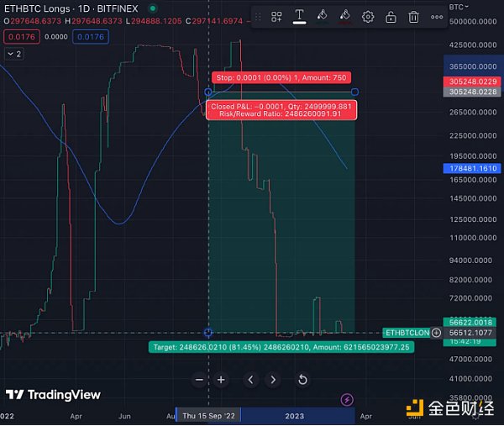Screen dimensions: 504x426
Task: Zoom out the chart with minus button
Action: coord(199,380)
